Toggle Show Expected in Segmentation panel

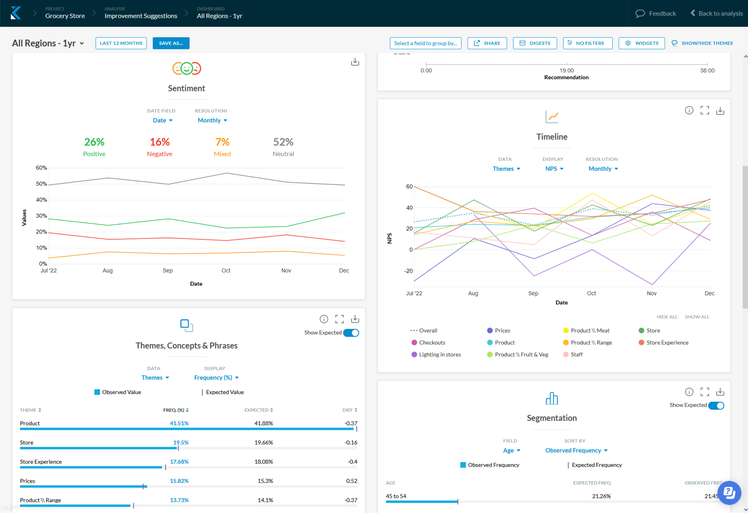click(x=716, y=405)
